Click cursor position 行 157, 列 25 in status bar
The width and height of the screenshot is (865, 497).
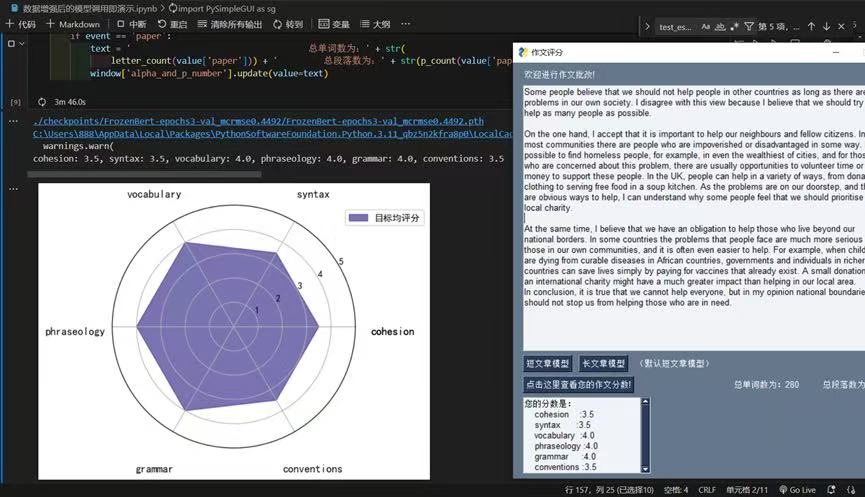pos(609,490)
